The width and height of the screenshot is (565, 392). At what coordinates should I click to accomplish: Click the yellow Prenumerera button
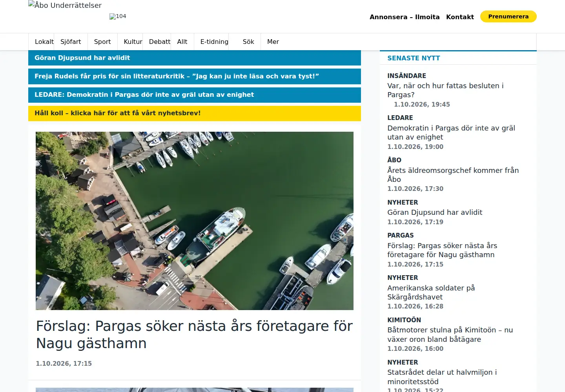[508, 16]
